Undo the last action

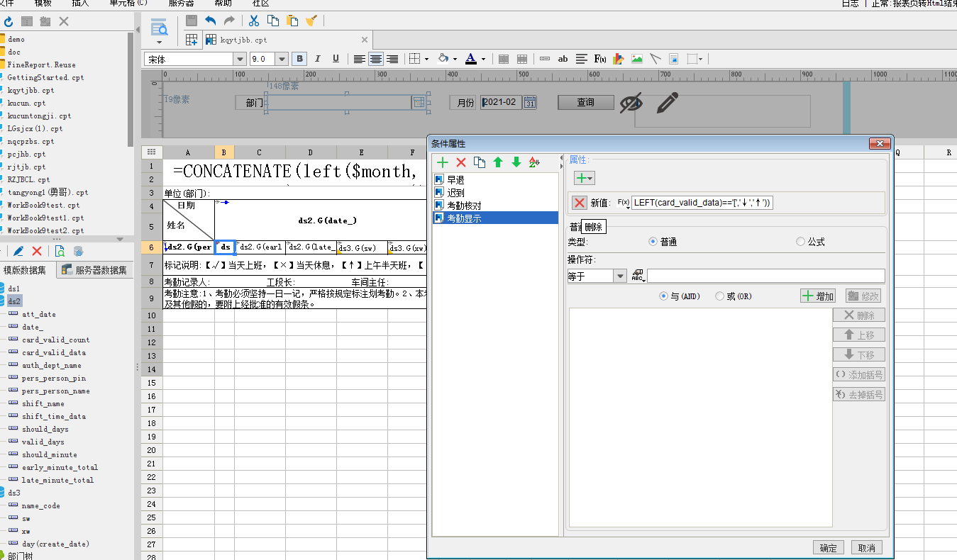[x=211, y=21]
